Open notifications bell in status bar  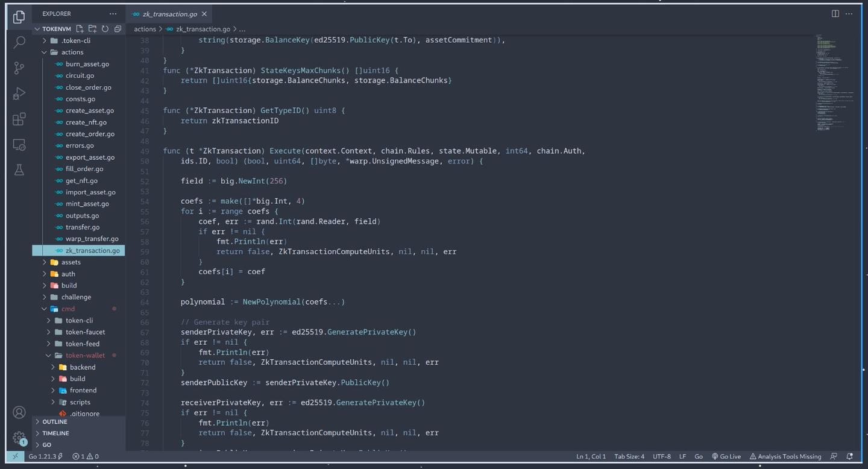click(850, 456)
